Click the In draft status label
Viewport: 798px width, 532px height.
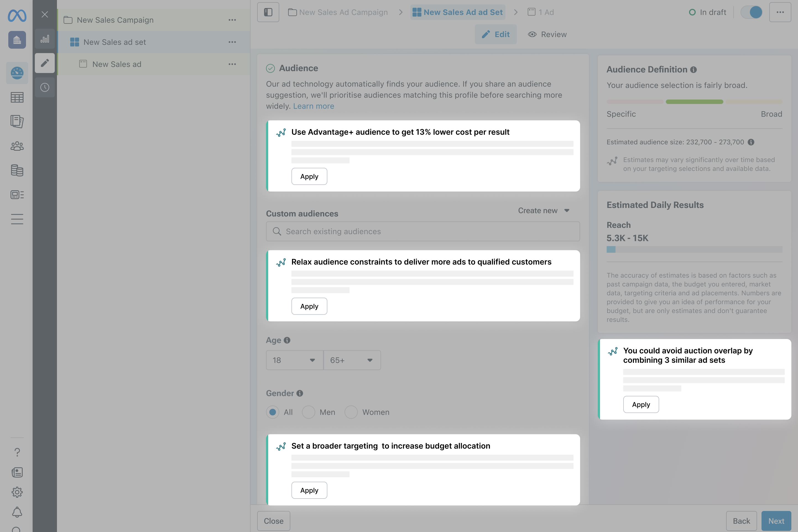[x=707, y=12]
